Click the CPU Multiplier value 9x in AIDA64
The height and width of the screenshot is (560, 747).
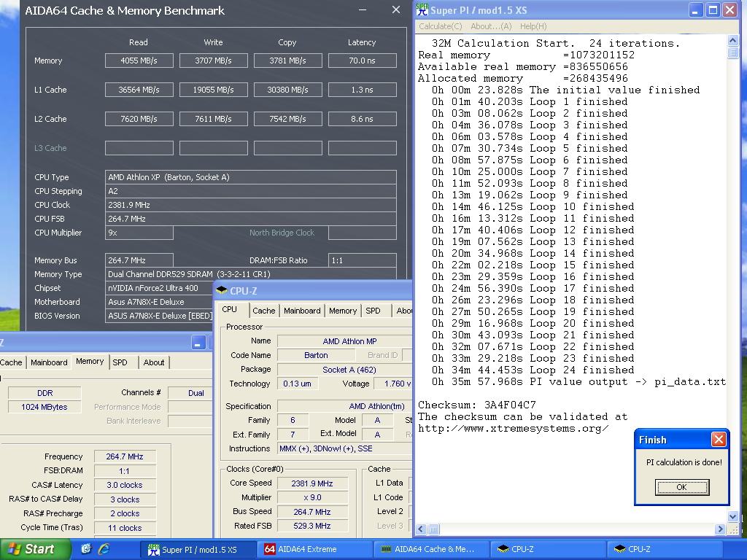click(x=139, y=233)
